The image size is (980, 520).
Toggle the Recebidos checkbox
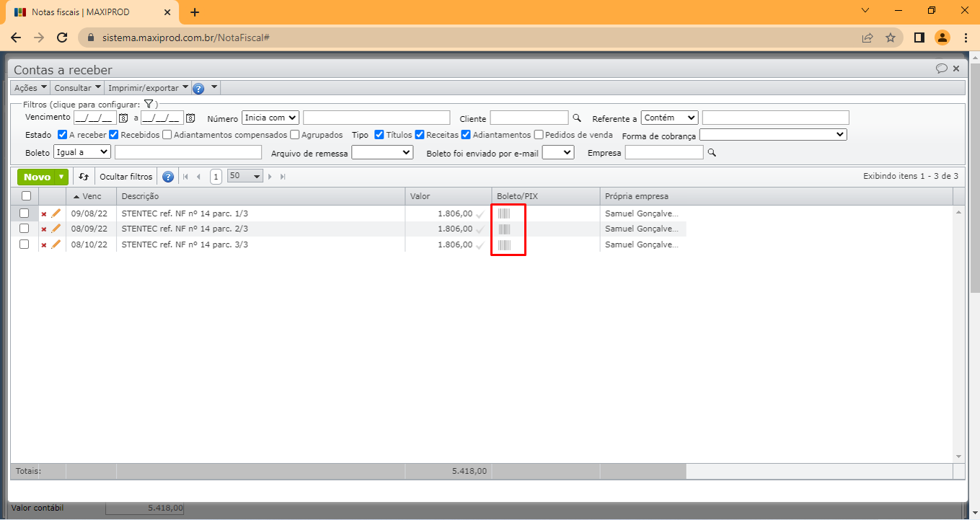(114, 135)
